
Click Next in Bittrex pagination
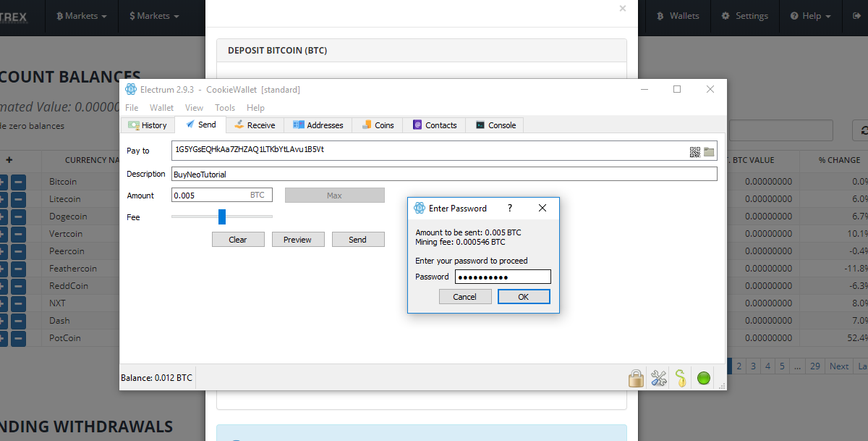point(839,366)
